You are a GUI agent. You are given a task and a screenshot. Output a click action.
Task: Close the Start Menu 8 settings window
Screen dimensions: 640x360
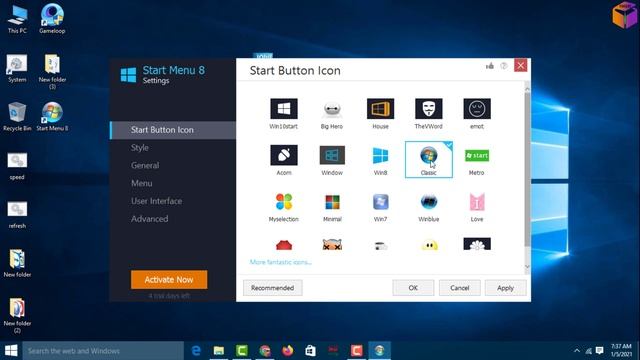520,65
